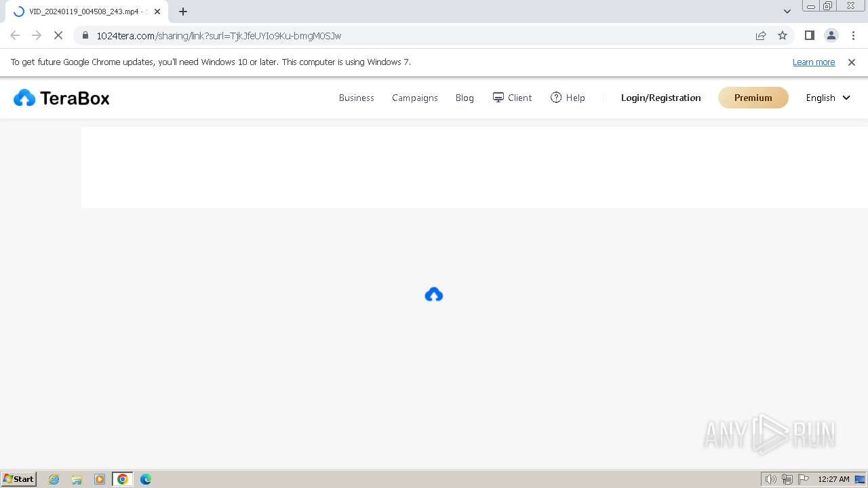
Task: Open the Blog link
Action: pyautogui.click(x=465, y=98)
